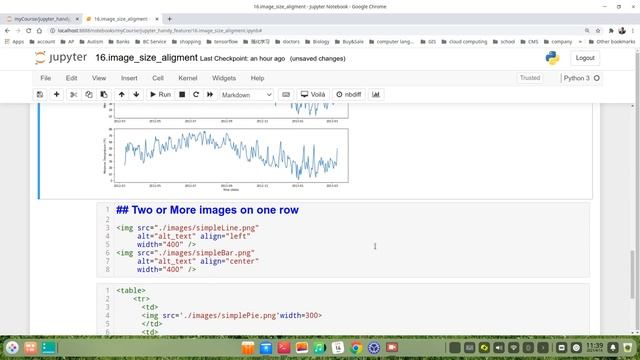The height and width of the screenshot is (360, 640).
Task: Bookmark this page with the star icon
Action: [x=598, y=31]
